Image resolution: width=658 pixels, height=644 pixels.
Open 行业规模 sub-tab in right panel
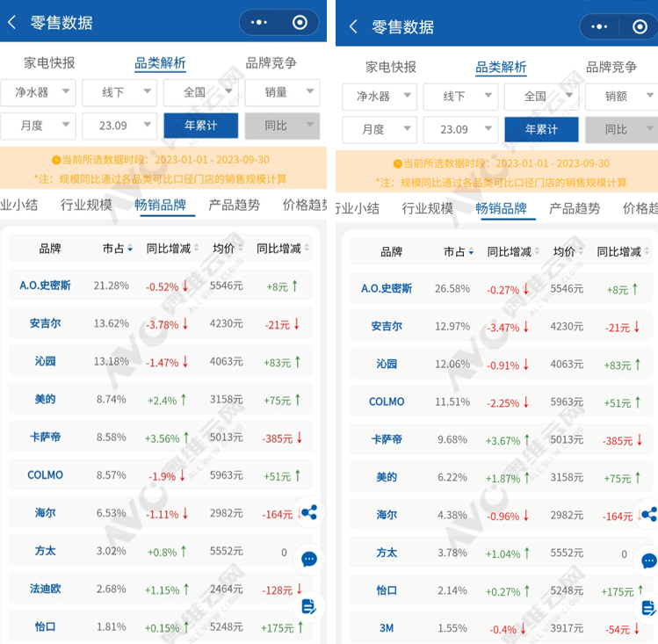pyautogui.click(x=427, y=208)
